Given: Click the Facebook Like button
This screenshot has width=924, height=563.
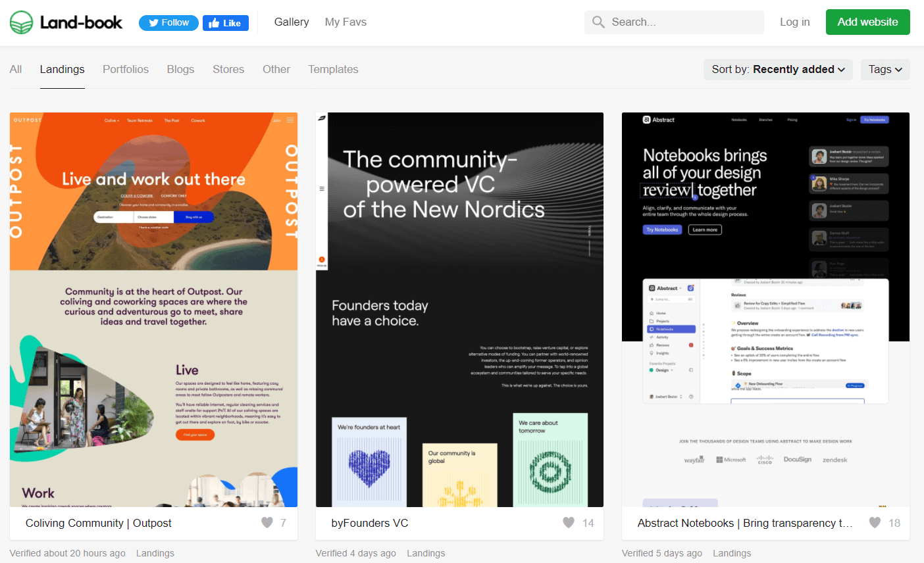Looking at the screenshot, I should (226, 23).
